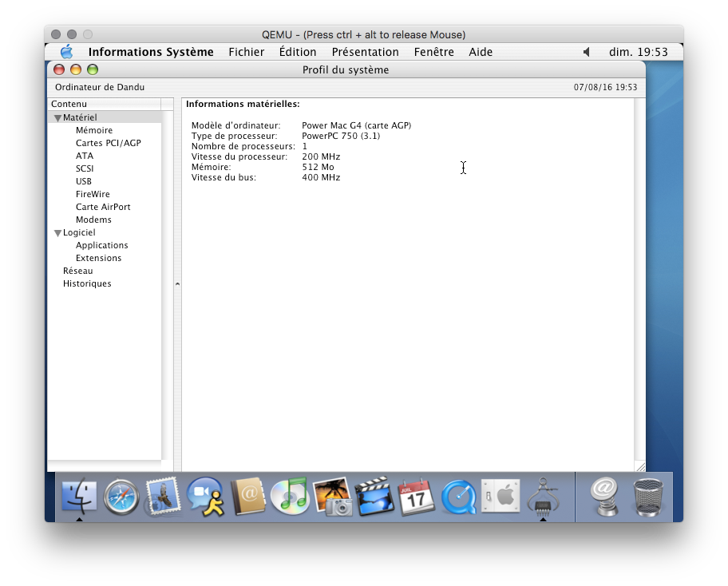Zoom the Profil du système window
This screenshot has width=728, height=586.
93,69
